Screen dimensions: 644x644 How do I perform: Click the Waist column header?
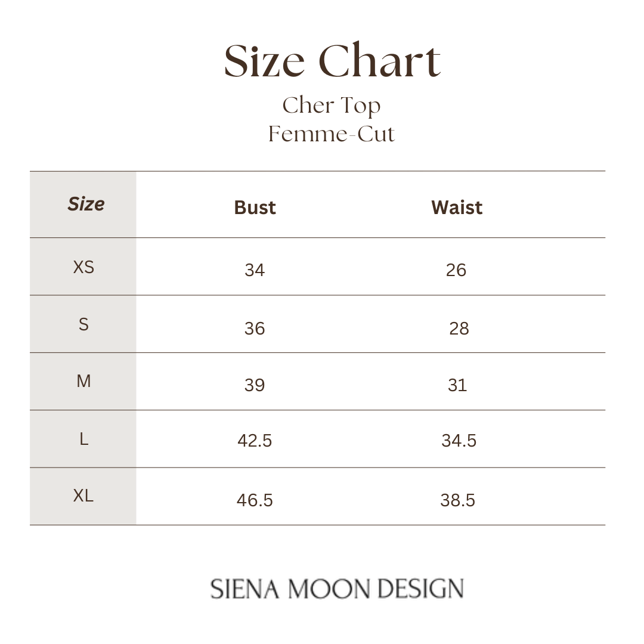pos(457,208)
